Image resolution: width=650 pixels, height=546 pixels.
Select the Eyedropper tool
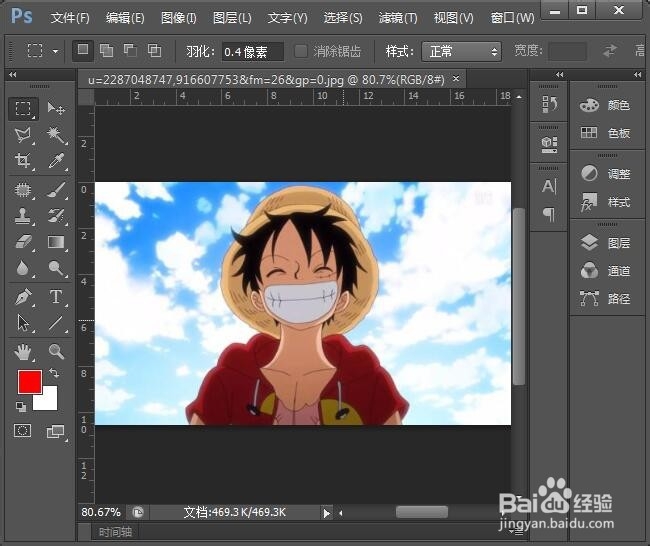[x=56, y=161]
